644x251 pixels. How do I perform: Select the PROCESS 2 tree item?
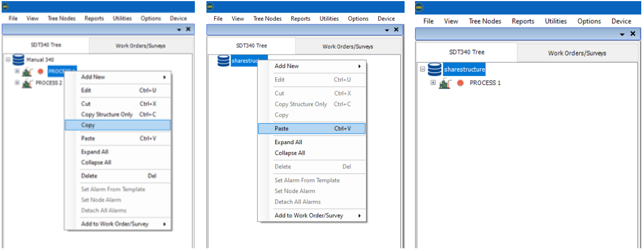tap(49, 83)
